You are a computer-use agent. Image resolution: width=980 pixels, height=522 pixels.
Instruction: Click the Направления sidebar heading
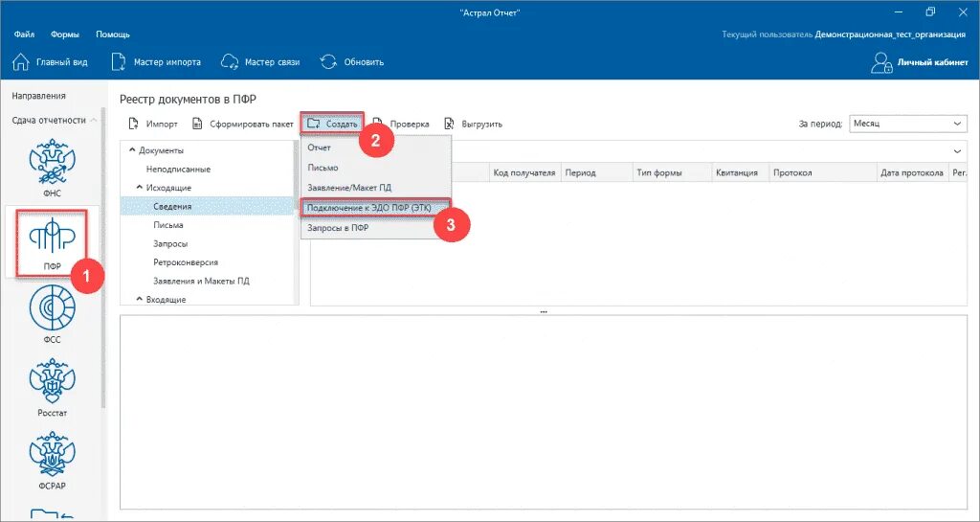coord(38,96)
